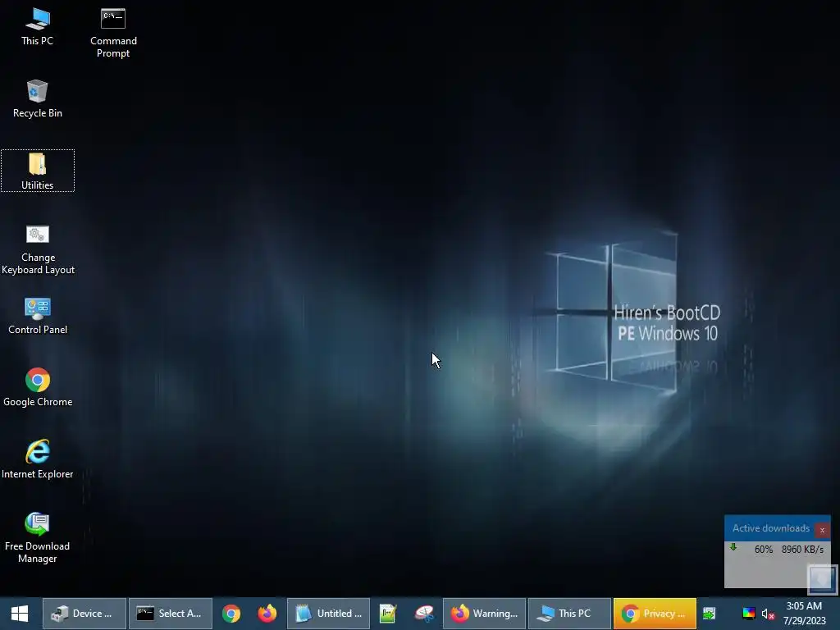Screen dimensions: 840x630
Task: Select the Free Download Manager desktop icon
Action: (38, 538)
